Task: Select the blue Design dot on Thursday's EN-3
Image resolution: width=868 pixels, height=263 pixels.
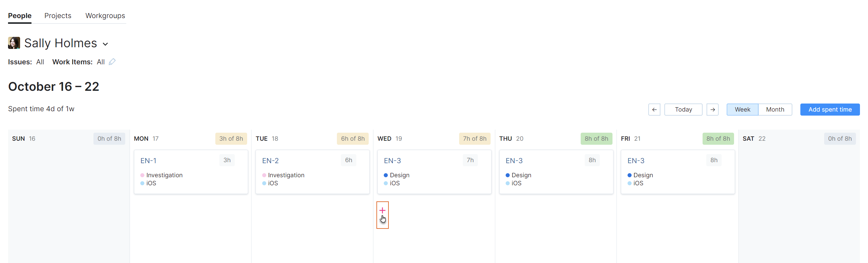Action: (x=508, y=175)
